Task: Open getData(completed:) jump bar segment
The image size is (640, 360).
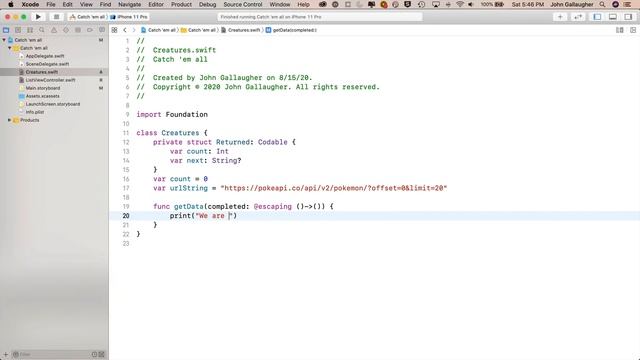Action: pyautogui.click(x=291, y=30)
